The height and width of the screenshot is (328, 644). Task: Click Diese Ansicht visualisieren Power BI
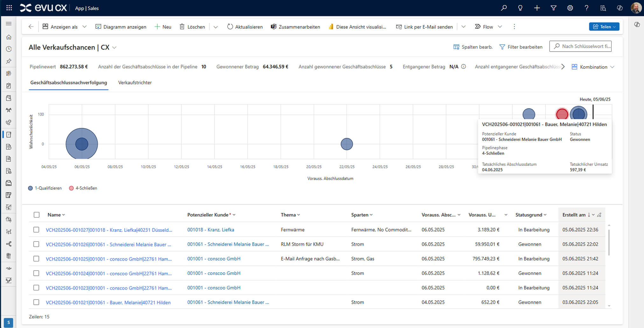click(x=357, y=27)
